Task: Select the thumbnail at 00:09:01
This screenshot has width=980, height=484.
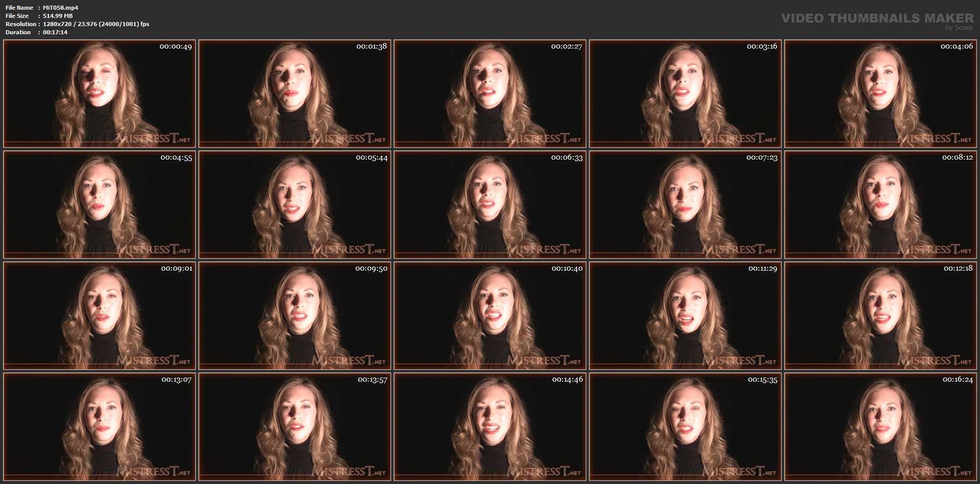Action: (x=100, y=316)
